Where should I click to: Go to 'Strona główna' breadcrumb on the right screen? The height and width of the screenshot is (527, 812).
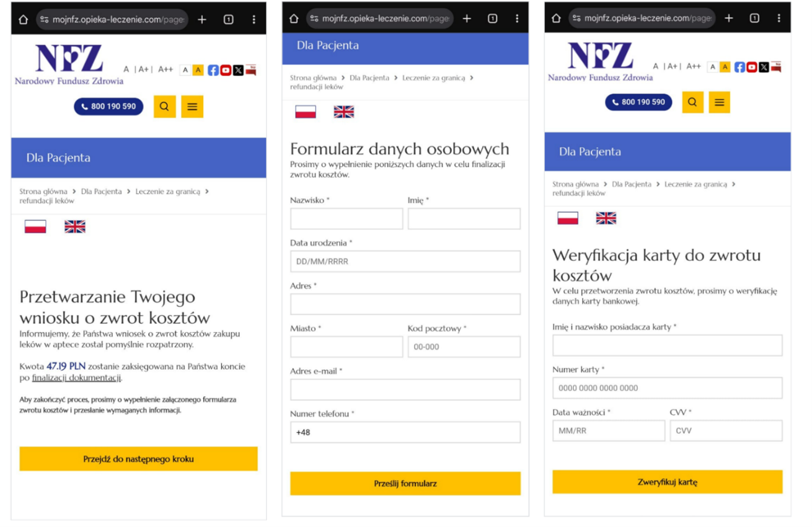(575, 184)
